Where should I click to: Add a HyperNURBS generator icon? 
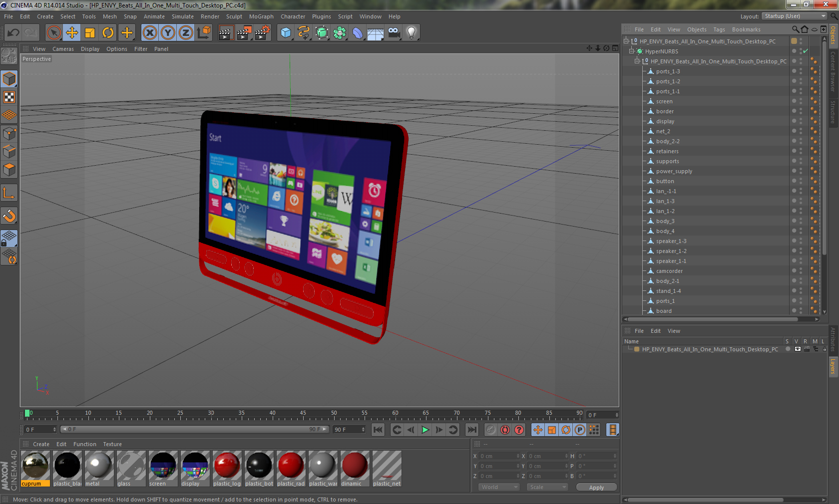point(322,33)
